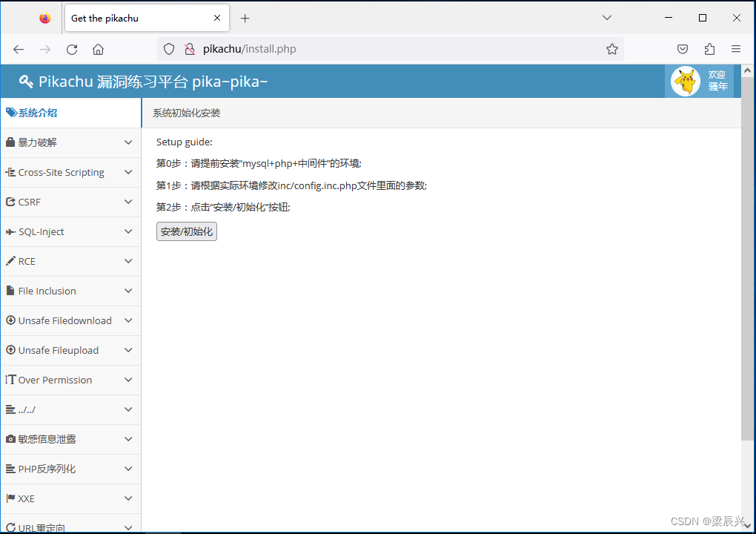Click the XXE flag icon
This screenshot has width=756, height=534.
click(x=10, y=498)
